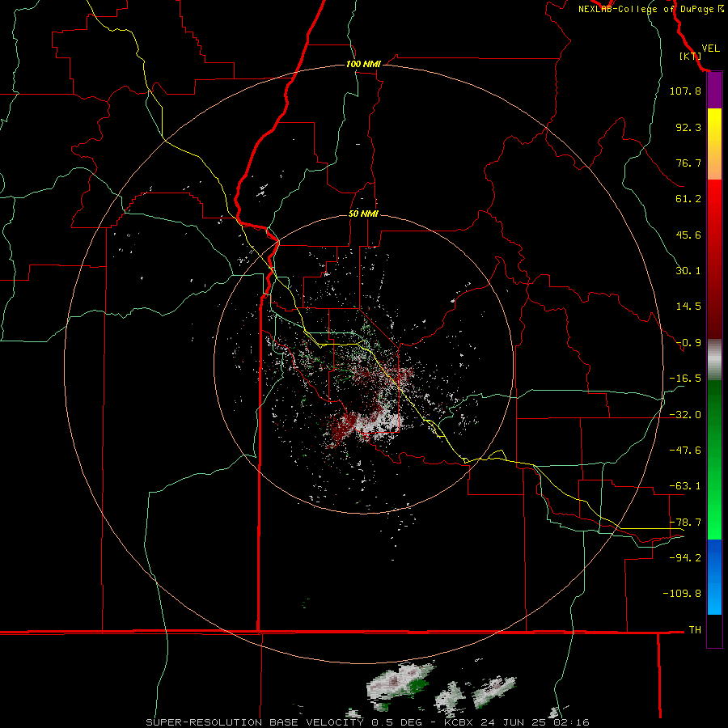Viewport: 728px width, 728px height.
Task: Click the -16.5 legend value
Action: coord(685,379)
